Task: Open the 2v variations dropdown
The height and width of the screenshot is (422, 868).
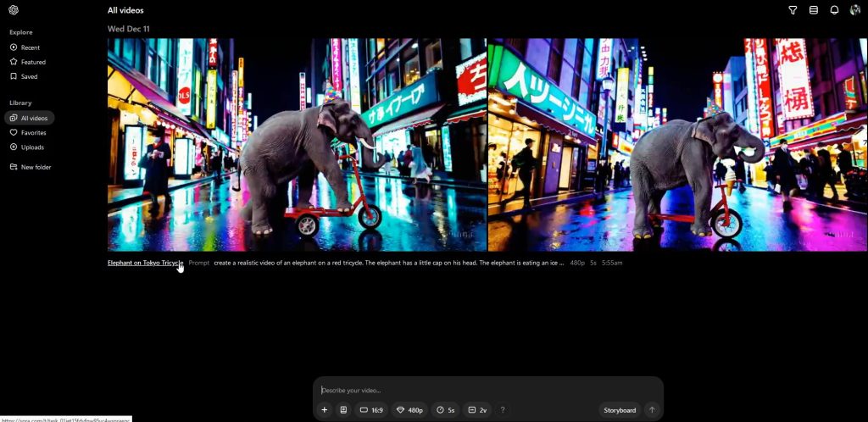Action: pos(477,410)
